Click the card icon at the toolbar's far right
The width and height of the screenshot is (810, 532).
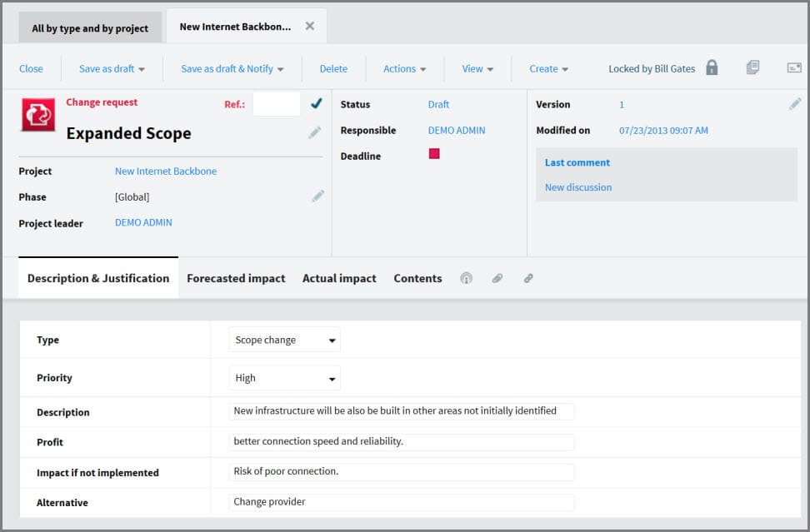coord(793,68)
